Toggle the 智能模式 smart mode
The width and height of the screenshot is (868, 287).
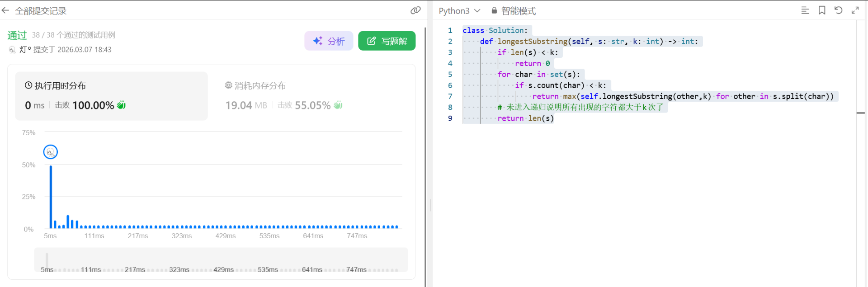[518, 11]
